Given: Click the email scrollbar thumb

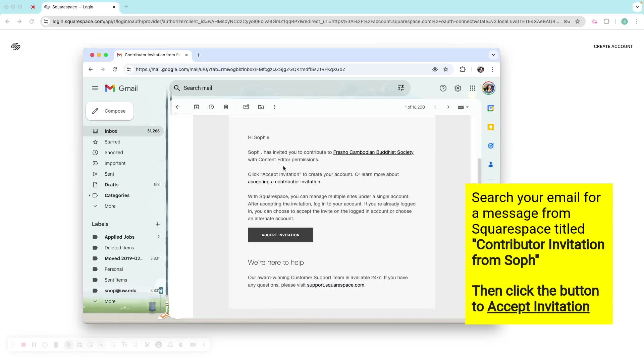Looking at the screenshot, I should 479,170.
